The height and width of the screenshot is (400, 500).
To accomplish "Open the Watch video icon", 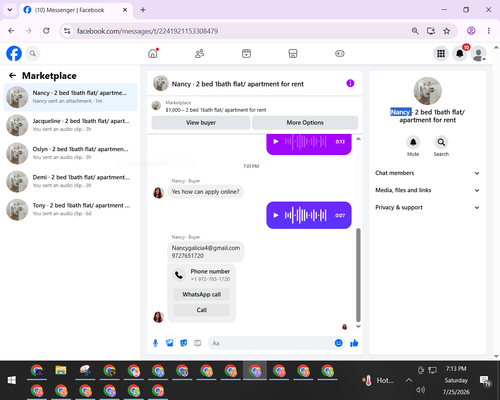I will (246, 53).
